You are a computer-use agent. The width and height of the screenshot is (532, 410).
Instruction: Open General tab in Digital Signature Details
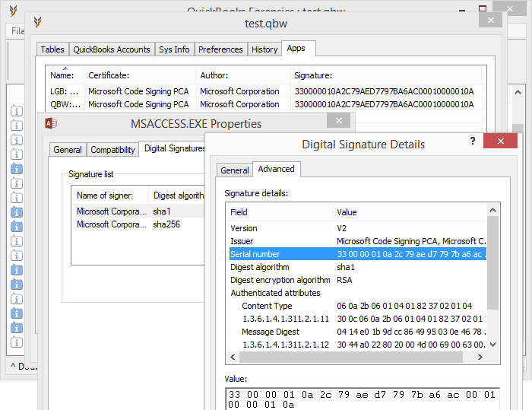234,170
